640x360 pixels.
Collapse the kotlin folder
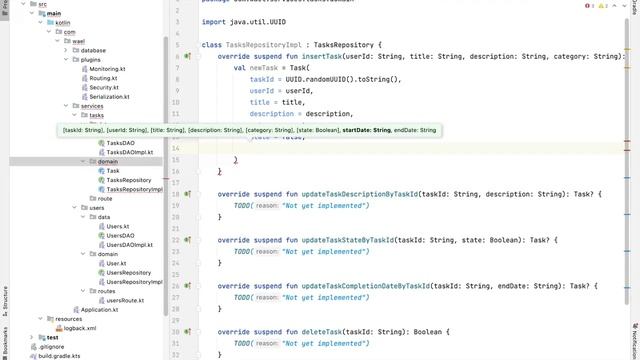coord(40,22)
